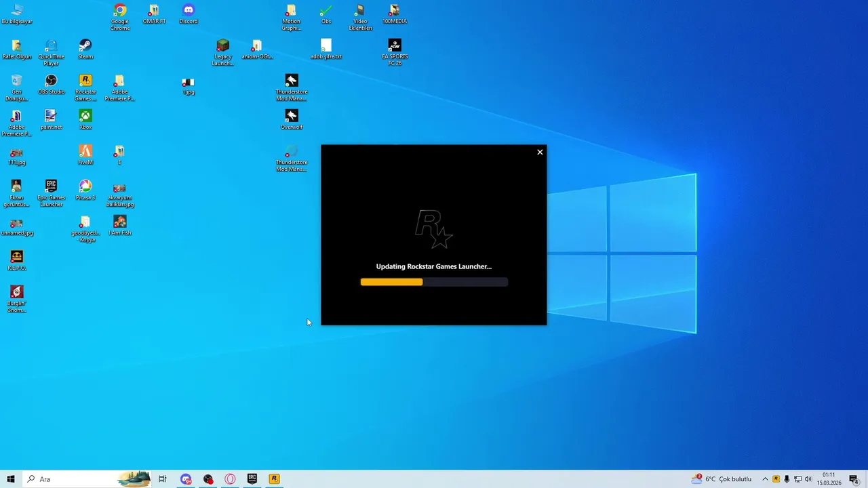The image size is (868, 488).
Task: Open the Discord taskbar icon
Action: click(x=186, y=479)
